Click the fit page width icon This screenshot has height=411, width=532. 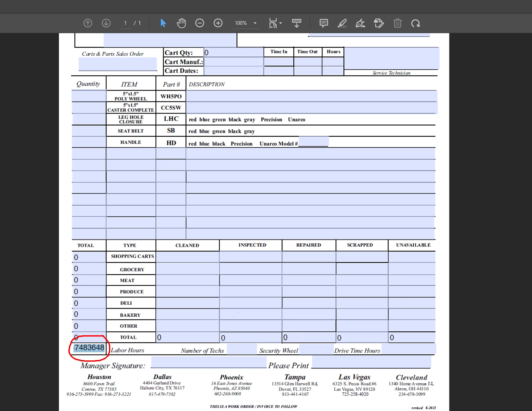tap(273, 23)
